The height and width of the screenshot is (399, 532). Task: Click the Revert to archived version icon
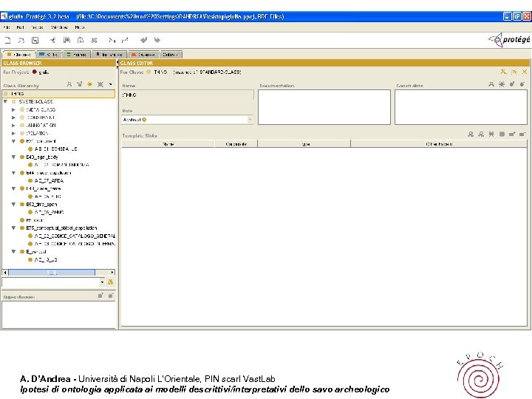tap(125, 40)
